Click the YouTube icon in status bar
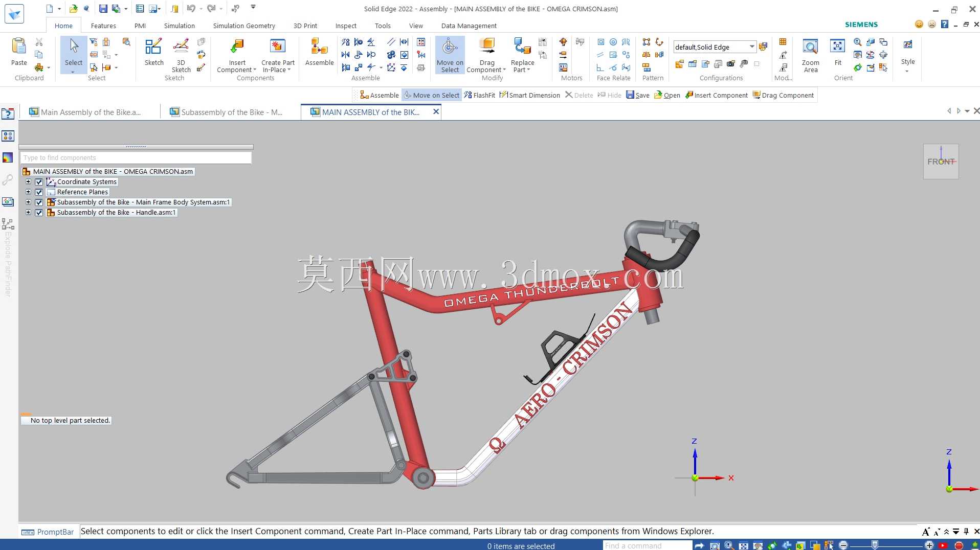Image resolution: width=980 pixels, height=550 pixels. click(943, 545)
